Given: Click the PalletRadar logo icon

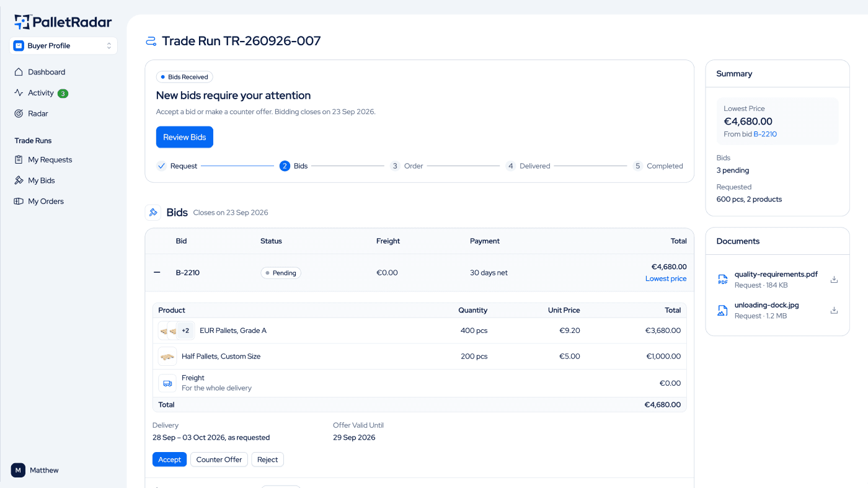Looking at the screenshot, I should [22, 22].
